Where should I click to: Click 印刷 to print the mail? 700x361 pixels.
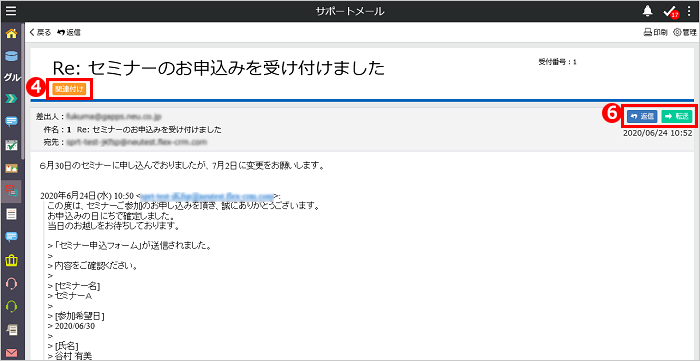click(655, 32)
